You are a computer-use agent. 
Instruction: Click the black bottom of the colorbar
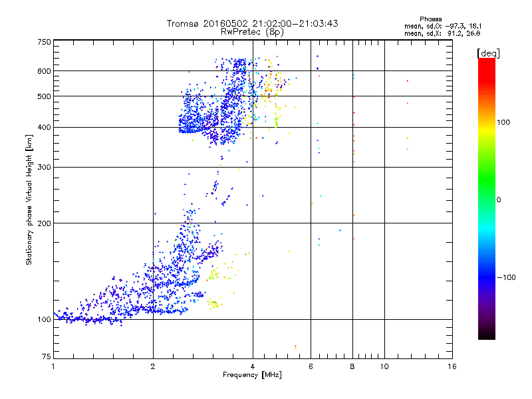point(487,334)
